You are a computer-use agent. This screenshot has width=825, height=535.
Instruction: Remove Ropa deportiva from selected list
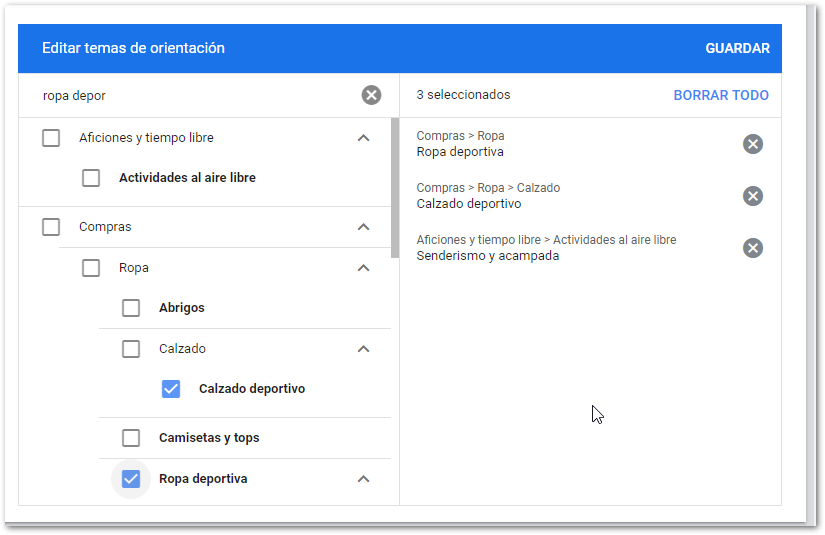point(753,144)
